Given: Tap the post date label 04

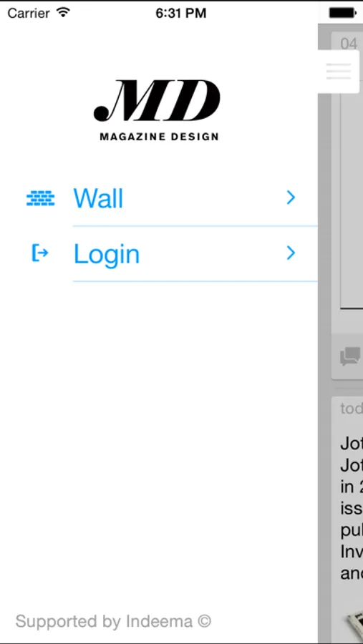Looking at the screenshot, I should click(x=349, y=44).
